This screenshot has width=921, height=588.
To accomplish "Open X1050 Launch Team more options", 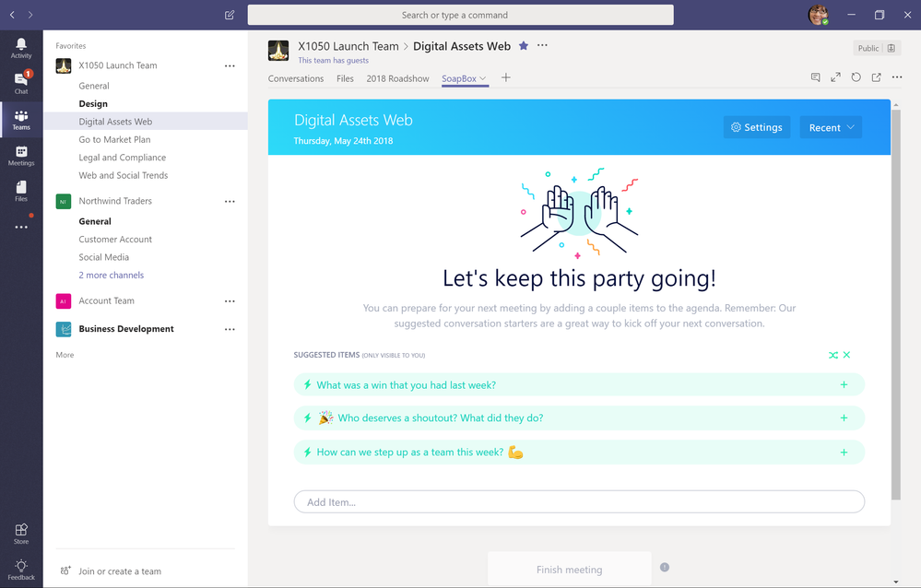I will point(230,65).
